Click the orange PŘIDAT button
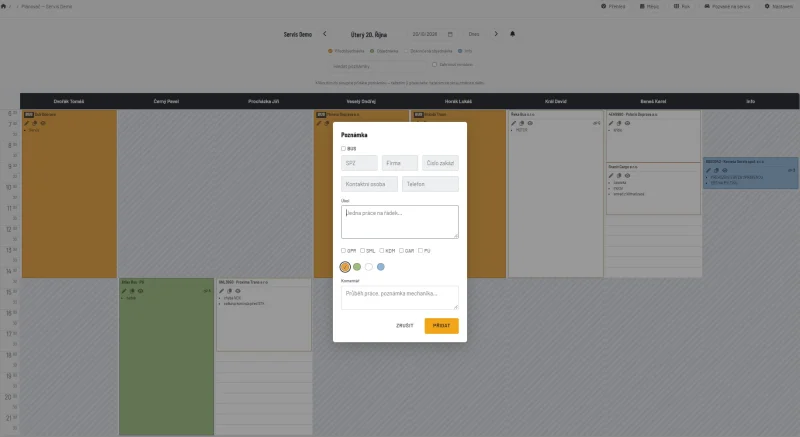The height and width of the screenshot is (437, 800). click(441, 326)
